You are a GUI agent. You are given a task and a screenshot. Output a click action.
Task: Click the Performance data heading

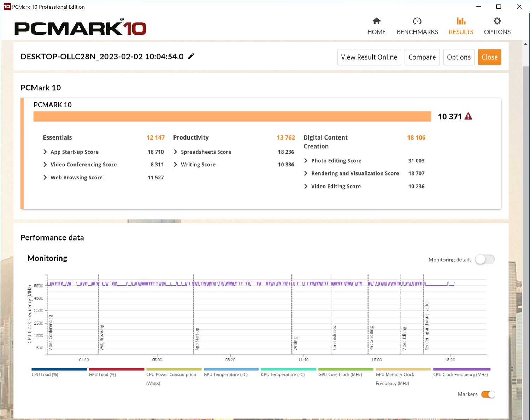pos(52,238)
